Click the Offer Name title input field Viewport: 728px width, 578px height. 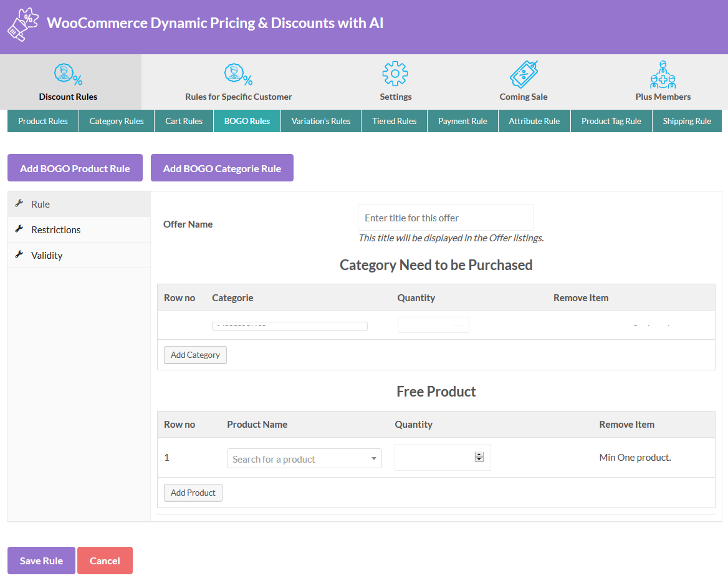[444, 218]
